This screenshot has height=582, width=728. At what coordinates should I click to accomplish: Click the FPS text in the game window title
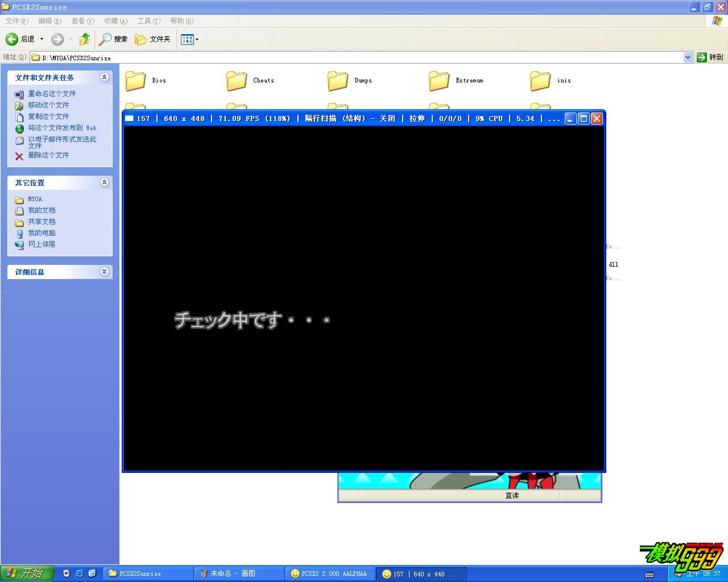[x=254, y=118]
